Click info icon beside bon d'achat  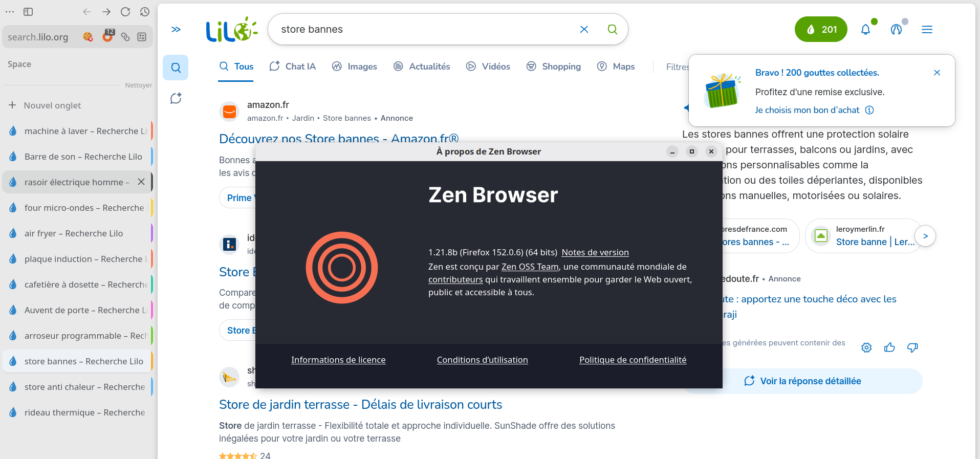[x=869, y=110]
